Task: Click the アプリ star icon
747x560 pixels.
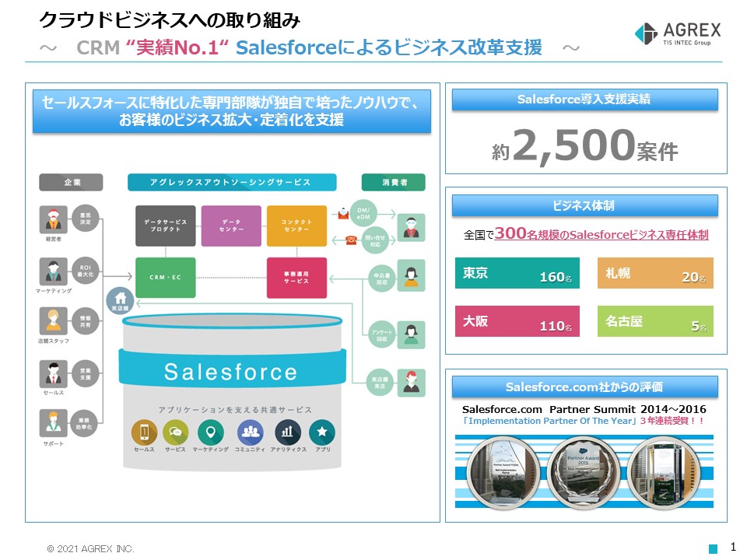Action: 322,432
